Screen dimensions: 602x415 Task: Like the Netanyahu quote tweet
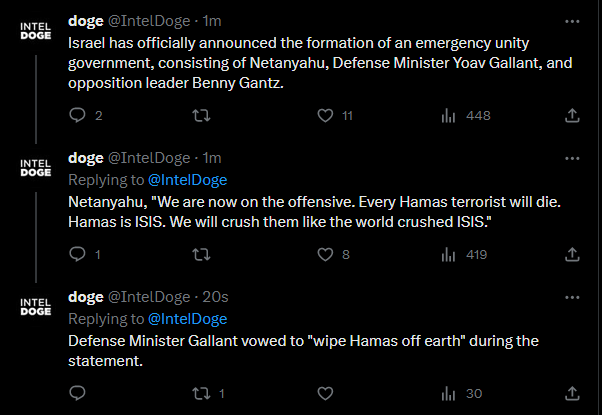point(323,255)
